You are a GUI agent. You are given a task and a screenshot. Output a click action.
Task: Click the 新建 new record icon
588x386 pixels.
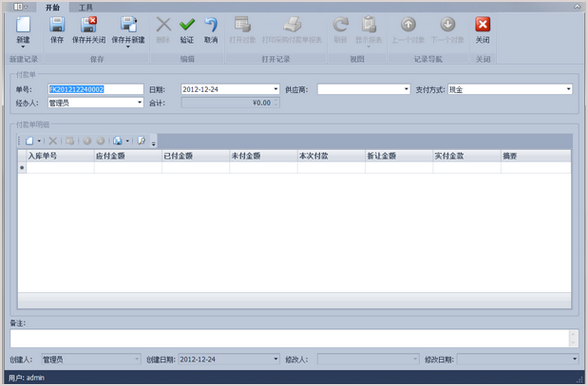(23, 25)
